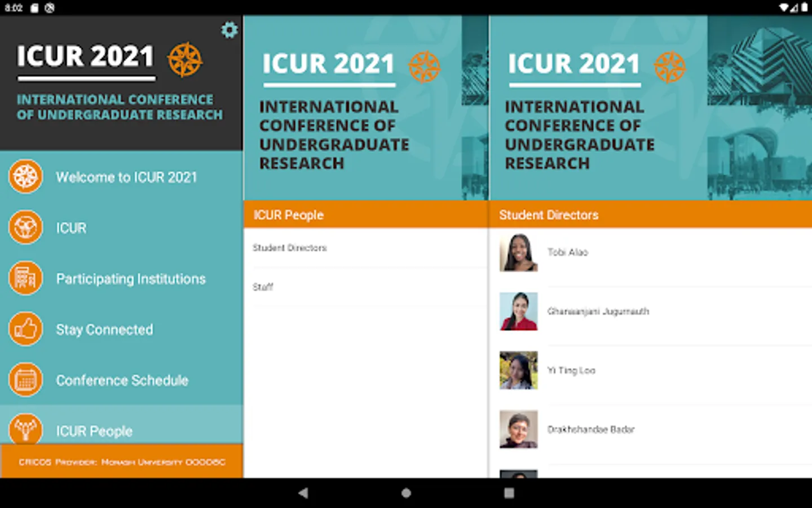The image size is (812, 508).
Task: Open Welcome to ICUR 2021 menu item
Action: tap(121, 177)
